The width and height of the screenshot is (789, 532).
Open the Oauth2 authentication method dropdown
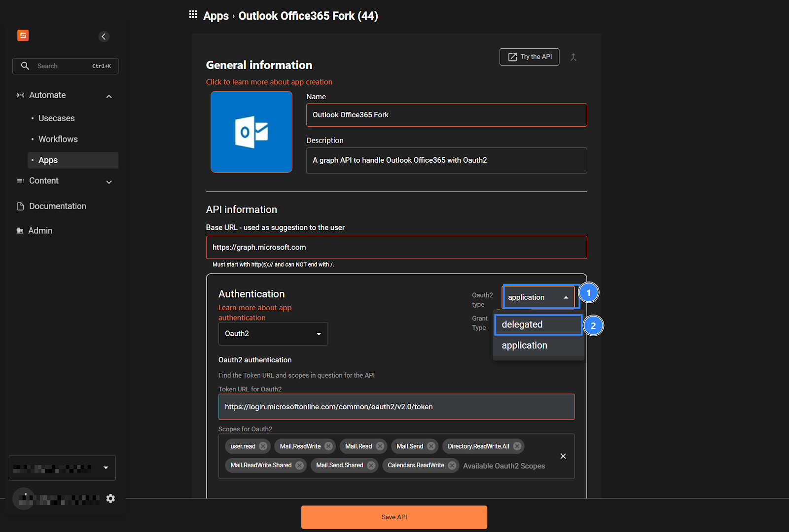tap(273, 333)
